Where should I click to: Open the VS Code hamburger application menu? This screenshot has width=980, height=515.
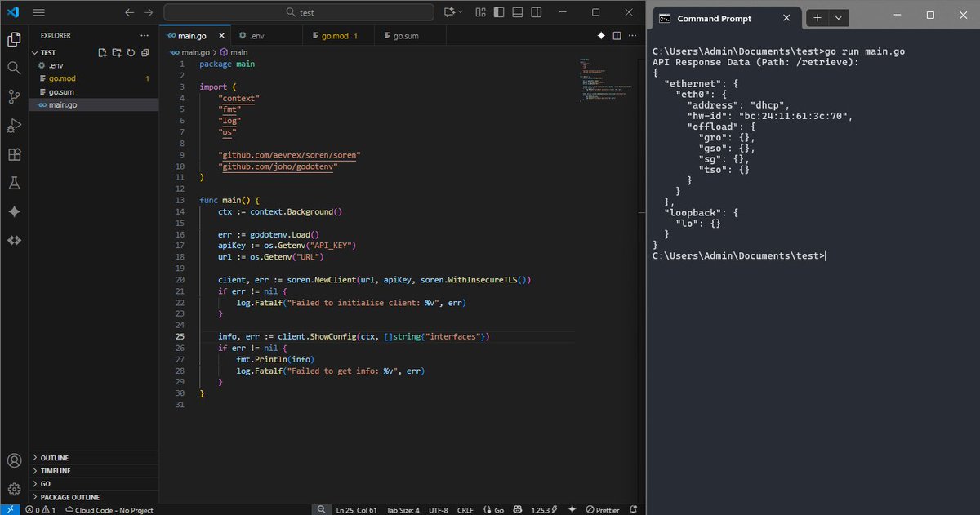[x=38, y=12]
